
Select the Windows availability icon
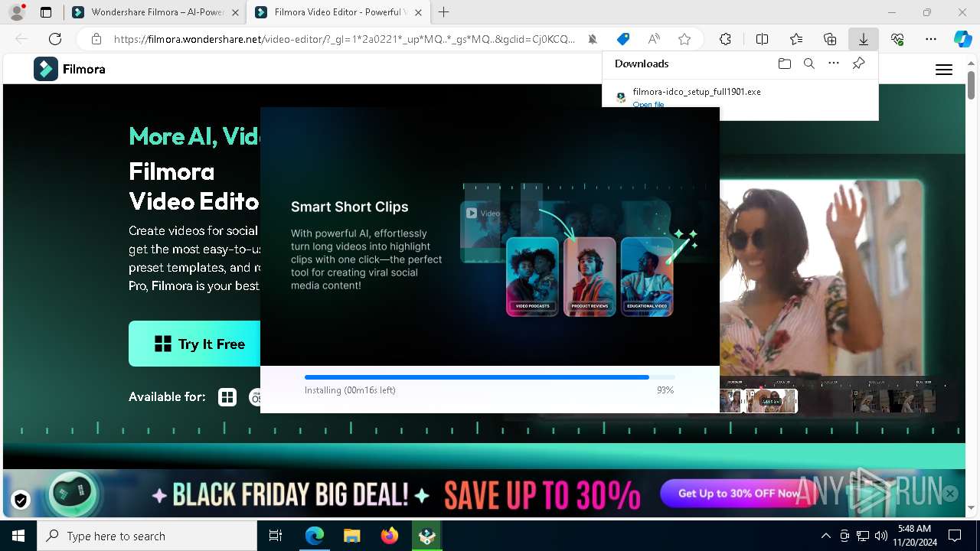click(x=227, y=397)
